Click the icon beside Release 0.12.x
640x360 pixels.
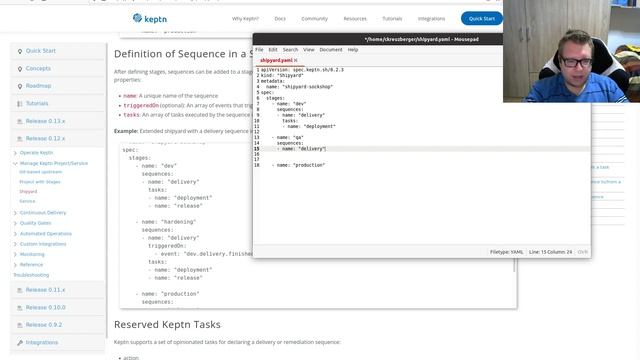point(20,139)
